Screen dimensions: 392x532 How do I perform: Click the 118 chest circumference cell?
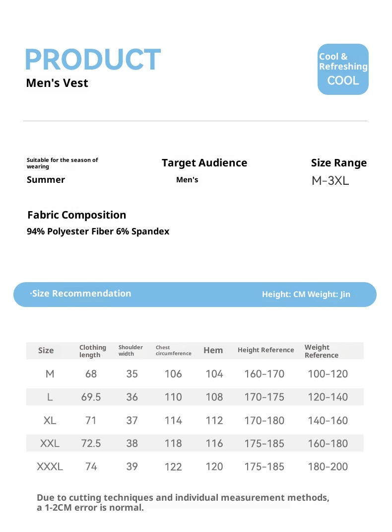click(x=173, y=444)
